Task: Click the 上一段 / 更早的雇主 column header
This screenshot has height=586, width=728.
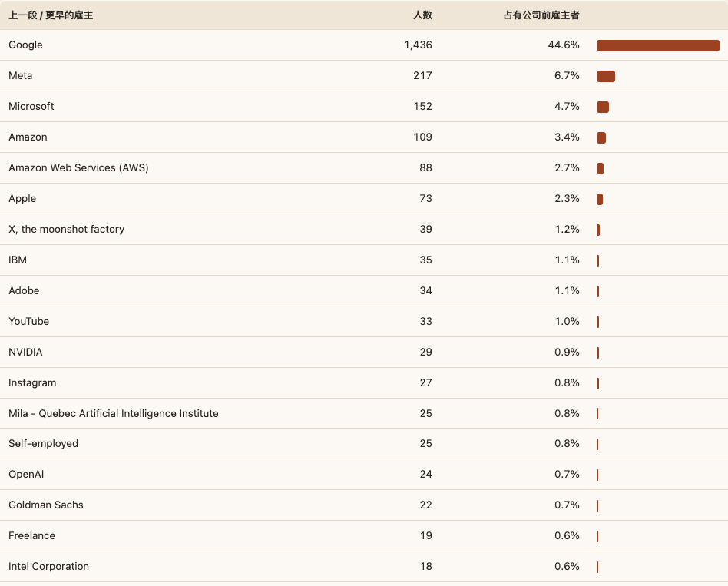Action: tap(51, 15)
